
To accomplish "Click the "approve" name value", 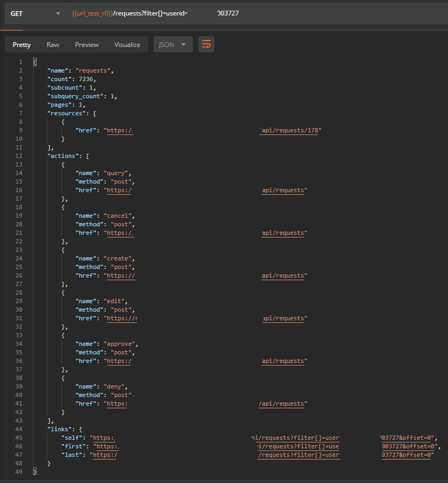I will tap(119, 344).
